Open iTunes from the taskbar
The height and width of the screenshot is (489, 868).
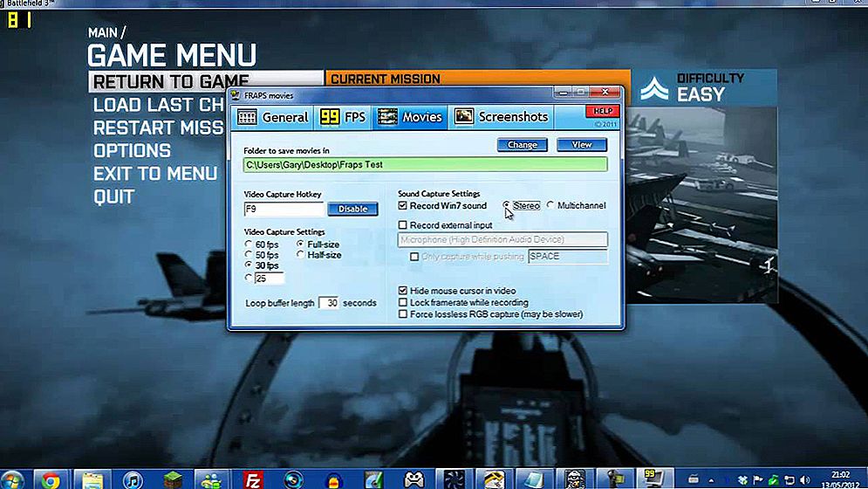(133, 480)
